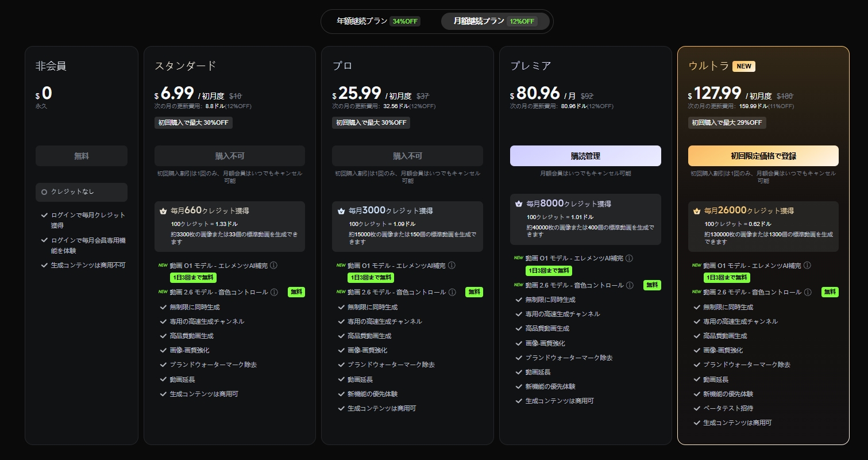The width and height of the screenshot is (868, 460).
Task: Open the 2.6 モデル info icon in ウルトラ
Action: 808,292
